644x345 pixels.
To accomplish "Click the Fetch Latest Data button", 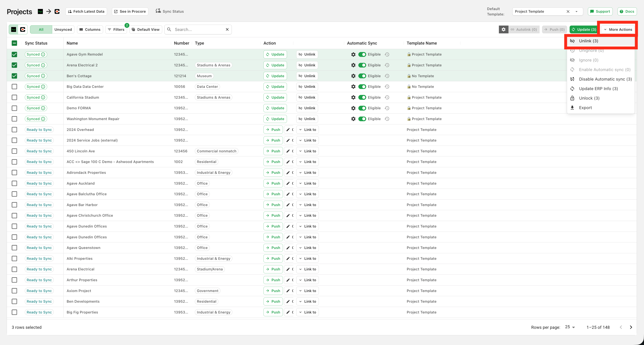I will coord(86,12).
